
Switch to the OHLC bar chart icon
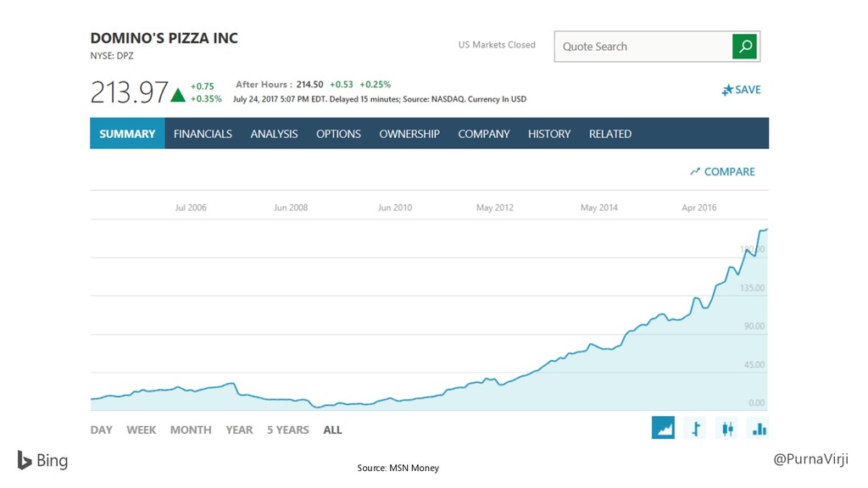tap(695, 428)
